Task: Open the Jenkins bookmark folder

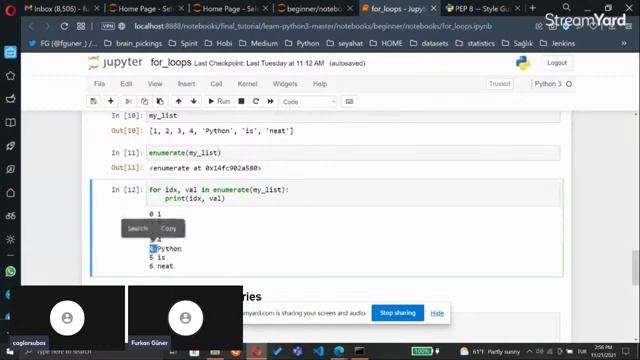Action: pyautogui.click(x=558, y=43)
